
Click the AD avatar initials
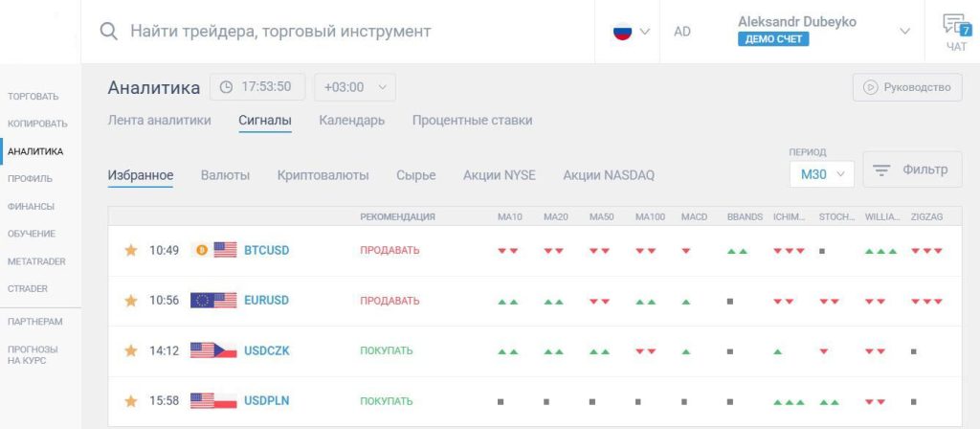coord(682,32)
